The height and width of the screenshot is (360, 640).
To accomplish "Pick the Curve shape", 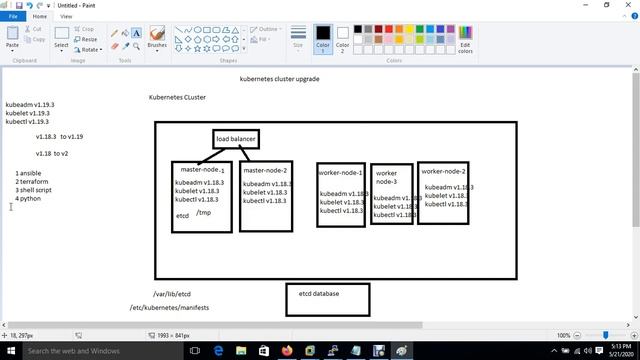I will click(x=188, y=30).
